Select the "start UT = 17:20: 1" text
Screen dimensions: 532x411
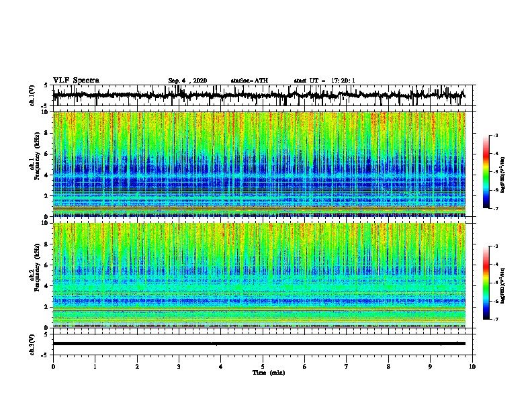point(324,81)
